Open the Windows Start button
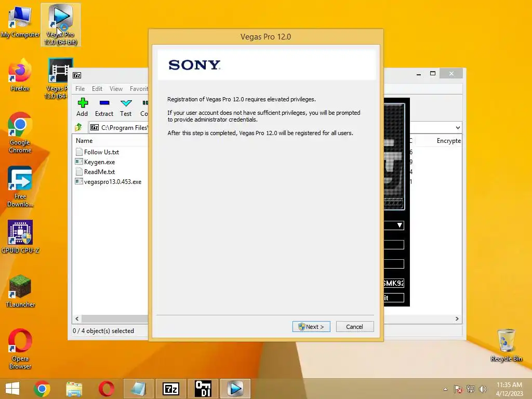532x399 pixels. click(x=12, y=389)
